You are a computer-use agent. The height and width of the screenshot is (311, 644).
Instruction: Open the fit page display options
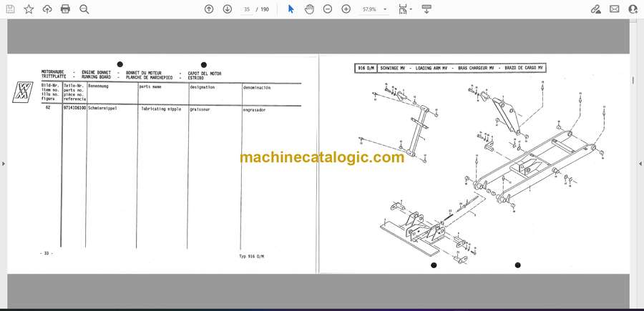pos(405,9)
